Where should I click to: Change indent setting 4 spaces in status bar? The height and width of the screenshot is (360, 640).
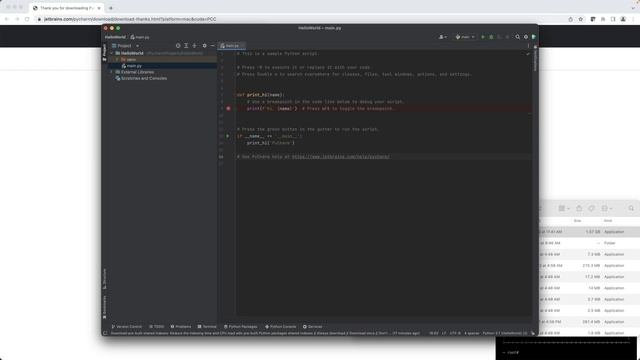(472, 333)
